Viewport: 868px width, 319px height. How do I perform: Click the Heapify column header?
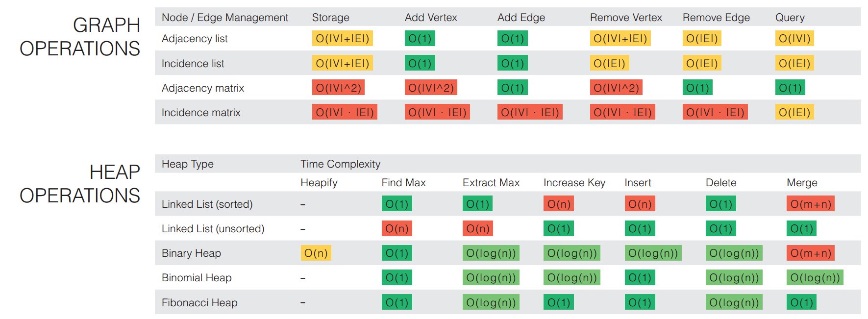click(319, 183)
